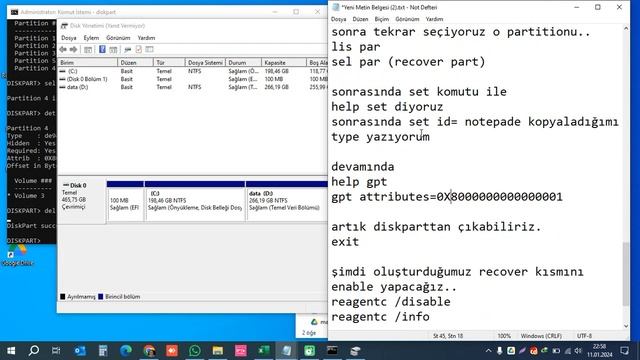640x360 pixels.
Task: Switch to Notepad taskbar icon
Action: click(x=287, y=351)
